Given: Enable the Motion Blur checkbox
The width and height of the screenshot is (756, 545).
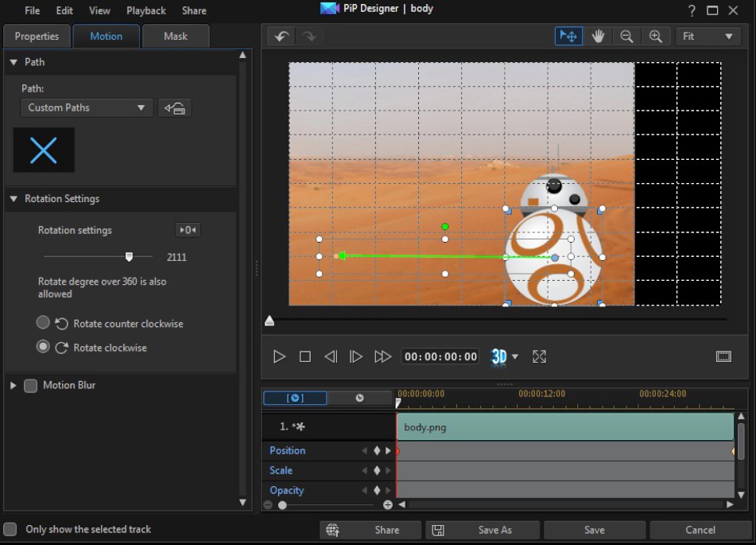Looking at the screenshot, I should (x=31, y=385).
